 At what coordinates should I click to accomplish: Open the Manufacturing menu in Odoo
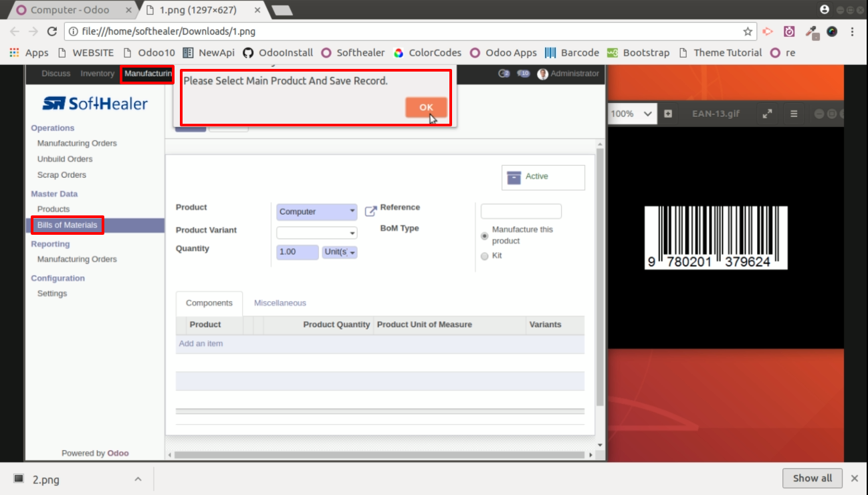pyautogui.click(x=148, y=74)
